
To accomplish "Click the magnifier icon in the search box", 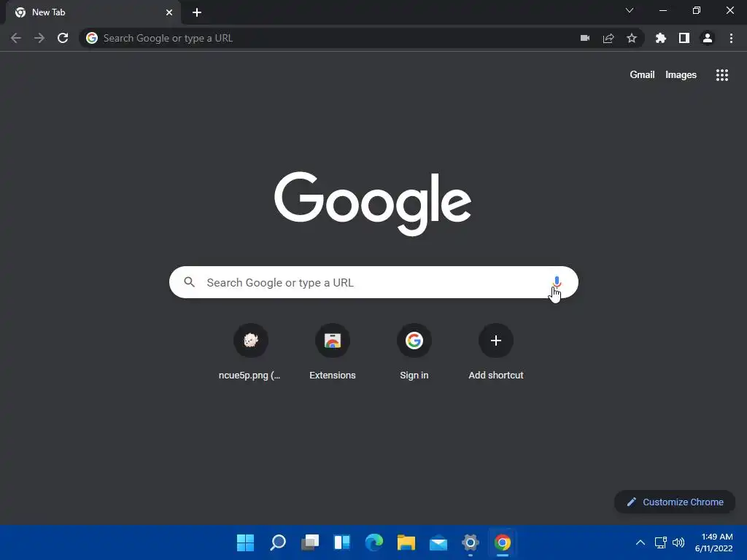I will (190, 282).
